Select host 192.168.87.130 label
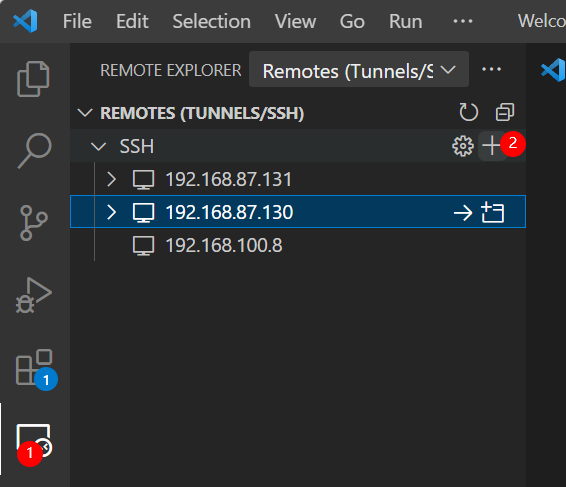 coord(229,212)
